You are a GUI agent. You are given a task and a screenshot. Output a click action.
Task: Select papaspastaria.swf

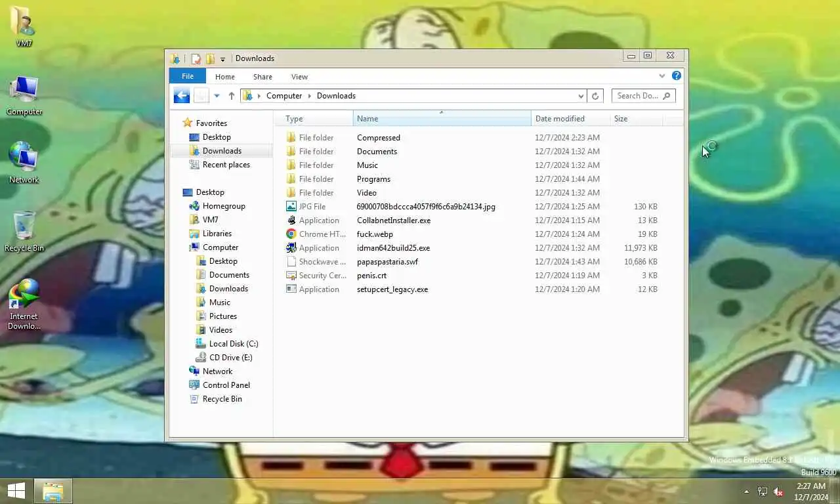point(387,262)
